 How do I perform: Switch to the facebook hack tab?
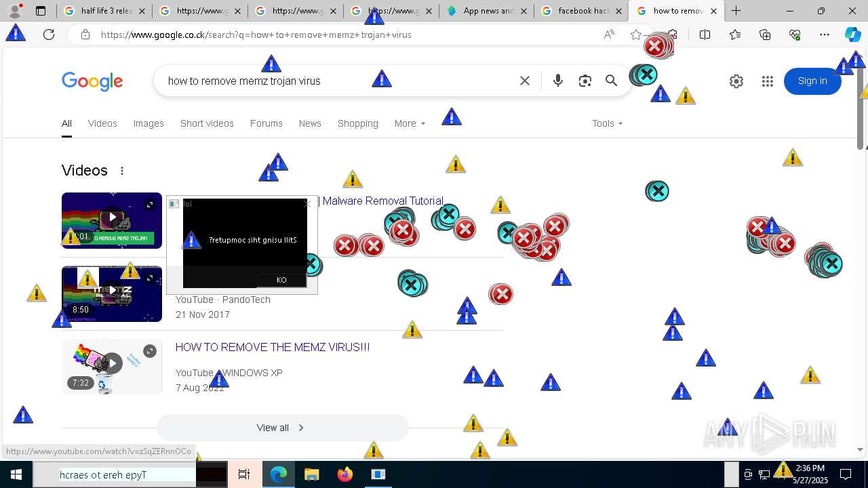[582, 11]
